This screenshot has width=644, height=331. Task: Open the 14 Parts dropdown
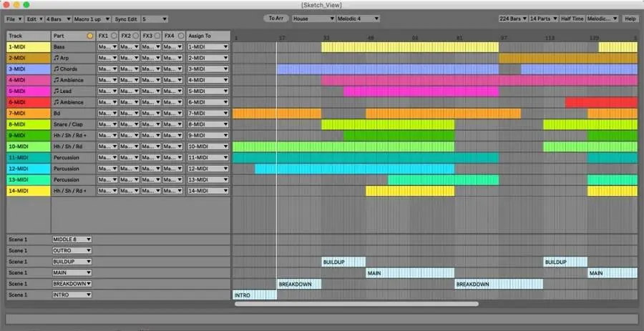click(544, 19)
